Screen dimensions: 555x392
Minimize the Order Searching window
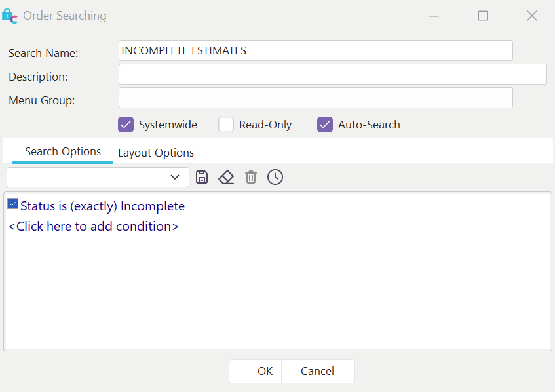[x=434, y=16]
